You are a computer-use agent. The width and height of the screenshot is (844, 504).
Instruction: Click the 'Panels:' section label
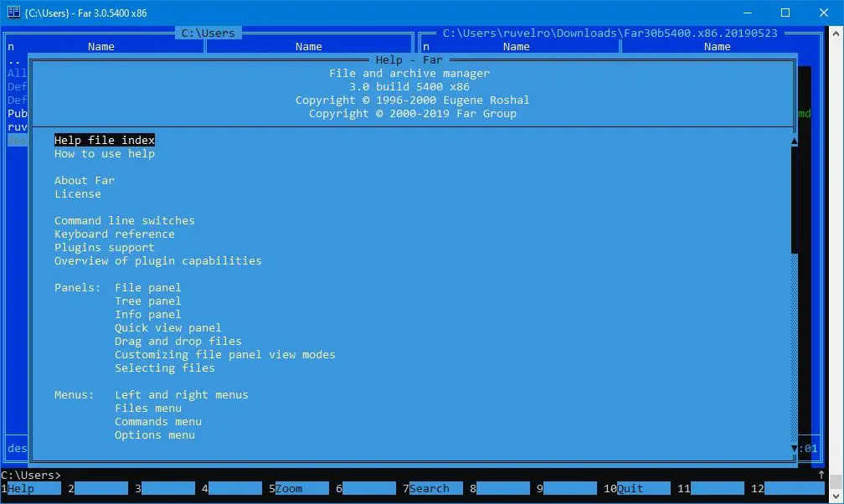point(78,287)
